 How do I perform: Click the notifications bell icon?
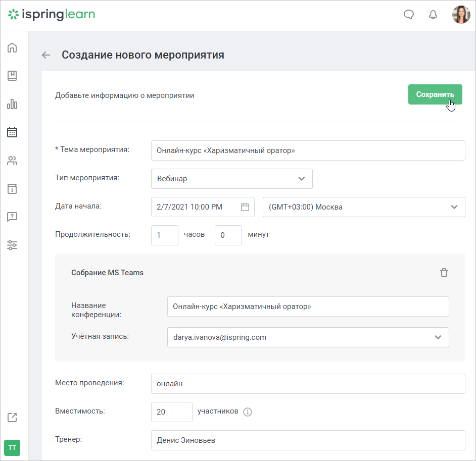(x=433, y=15)
